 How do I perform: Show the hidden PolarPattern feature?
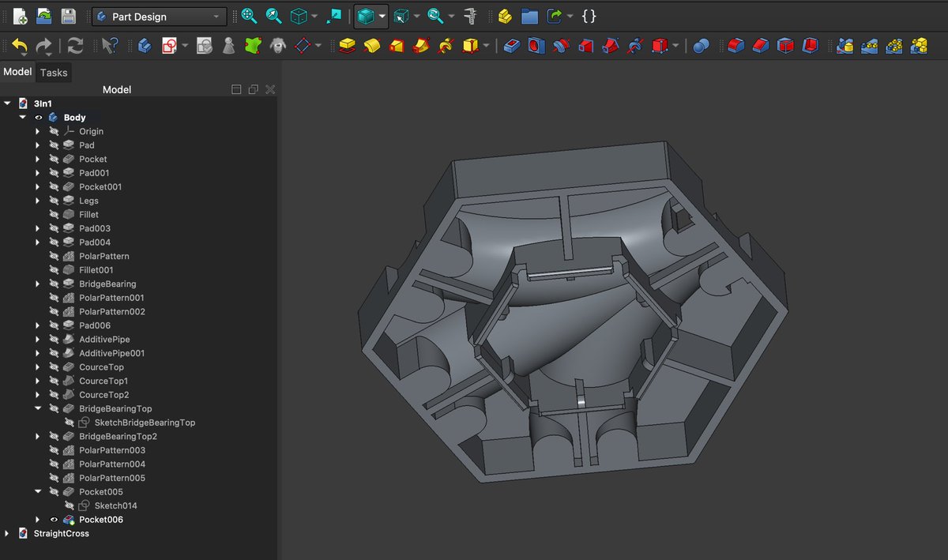pos(54,256)
